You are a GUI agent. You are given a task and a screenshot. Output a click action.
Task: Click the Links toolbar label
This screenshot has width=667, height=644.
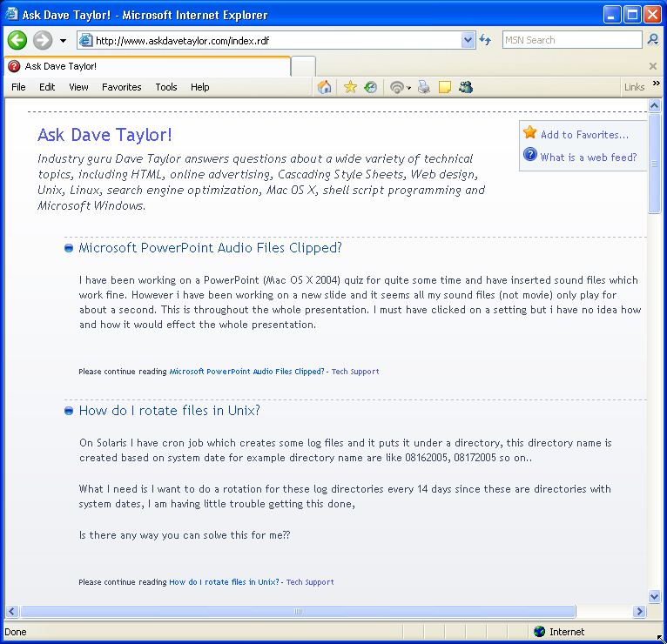(634, 87)
